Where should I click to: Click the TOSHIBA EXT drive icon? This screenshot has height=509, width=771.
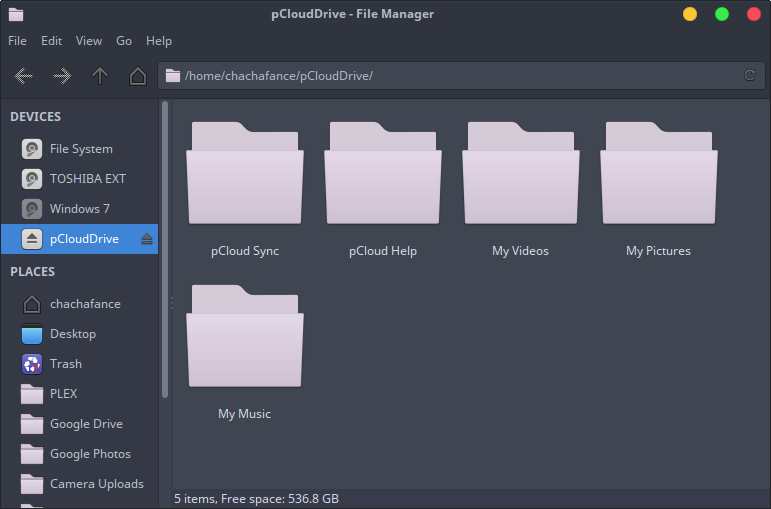tap(32, 179)
